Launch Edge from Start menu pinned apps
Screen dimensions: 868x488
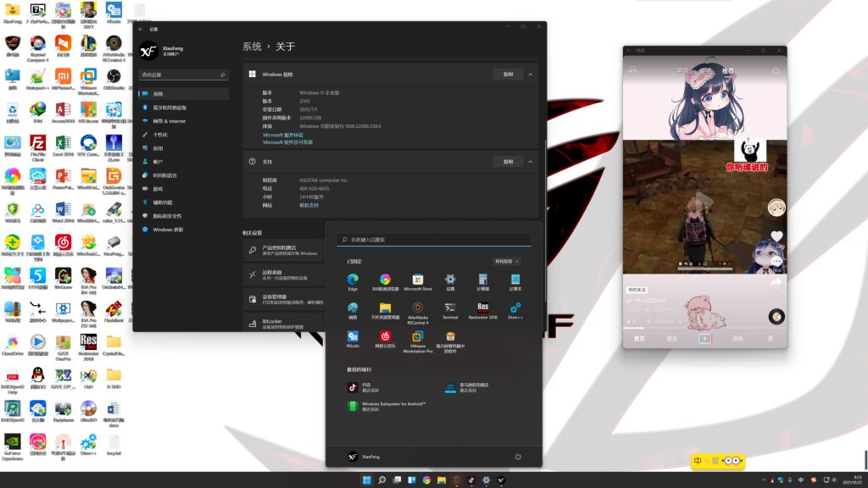[x=353, y=280]
